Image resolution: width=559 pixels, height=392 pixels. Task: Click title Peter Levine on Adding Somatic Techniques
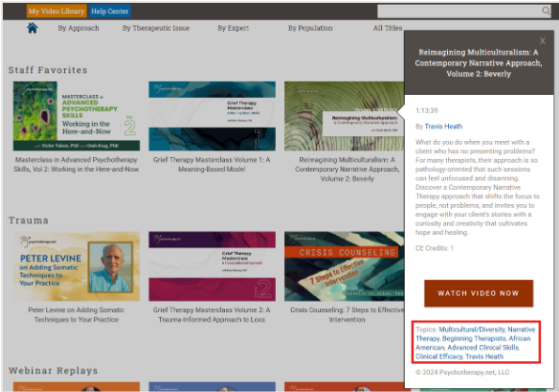click(x=76, y=315)
